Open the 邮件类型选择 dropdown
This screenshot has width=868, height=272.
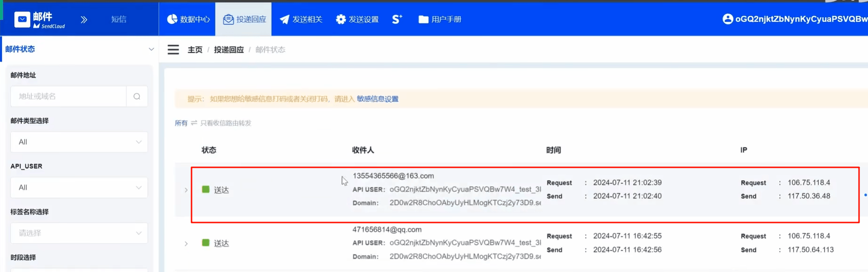click(79, 142)
